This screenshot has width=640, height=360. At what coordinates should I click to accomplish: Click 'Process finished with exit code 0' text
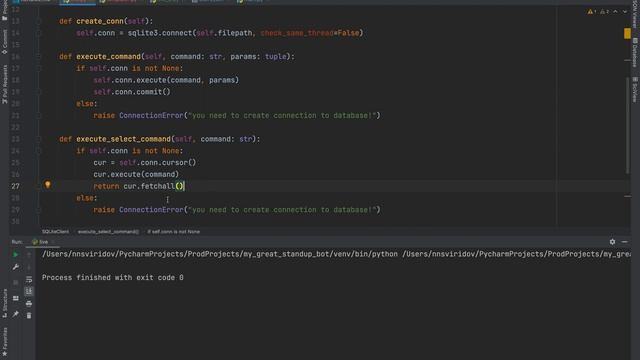coord(113,278)
